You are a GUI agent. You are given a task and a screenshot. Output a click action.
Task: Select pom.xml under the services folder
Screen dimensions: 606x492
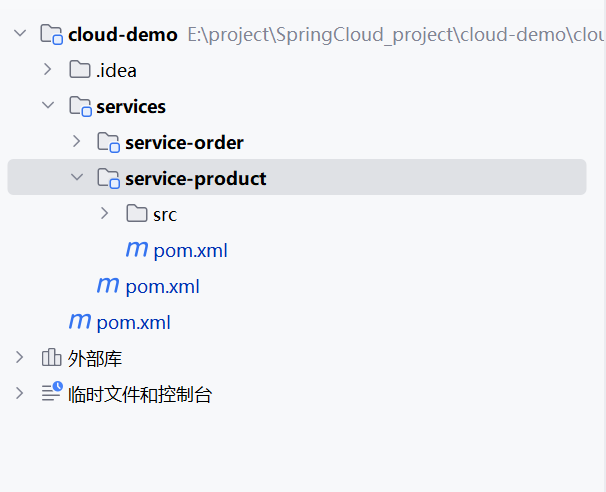[x=162, y=287]
